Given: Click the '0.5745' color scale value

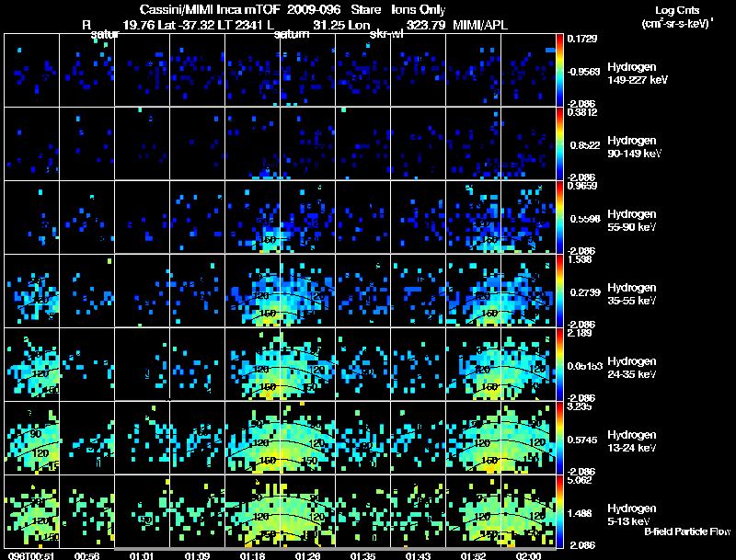Looking at the screenshot, I should point(582,440).
